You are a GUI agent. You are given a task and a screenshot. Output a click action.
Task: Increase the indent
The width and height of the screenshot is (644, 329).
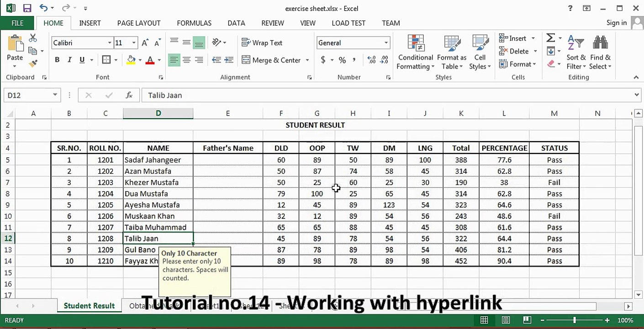[228, 60]
